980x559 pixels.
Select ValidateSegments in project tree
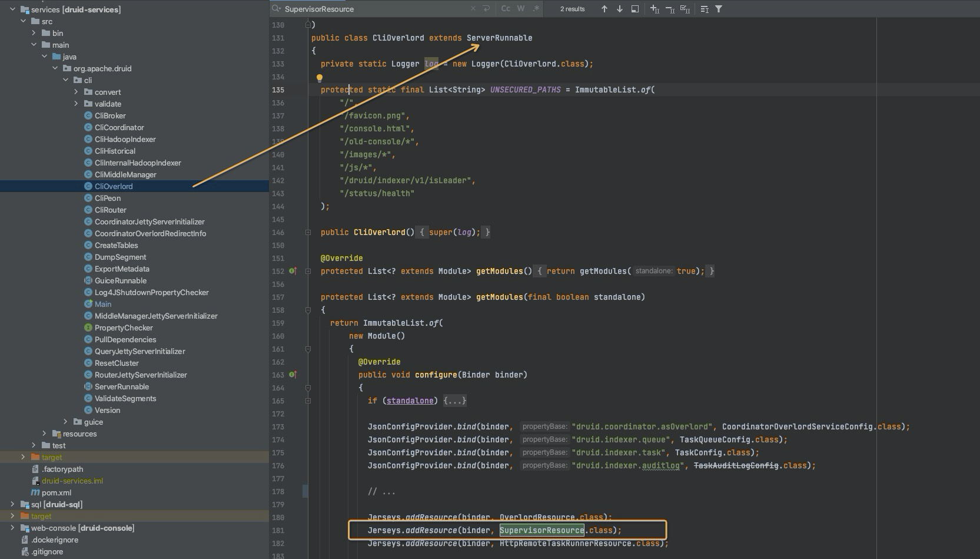(x=125, y=398)
